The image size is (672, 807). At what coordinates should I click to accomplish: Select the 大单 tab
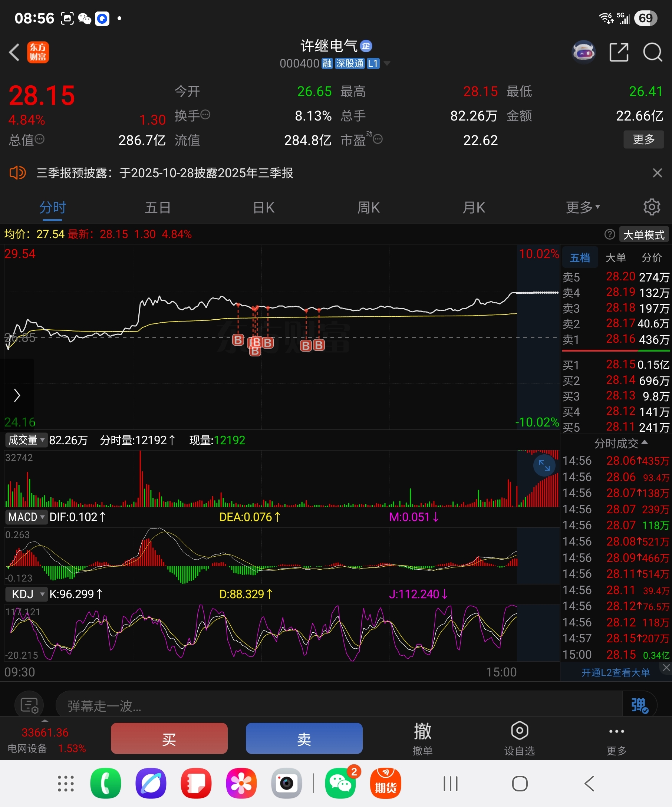pos(616,257)
